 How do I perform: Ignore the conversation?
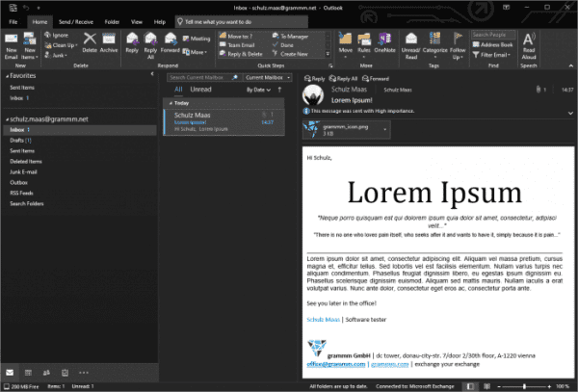click(57, 35)
